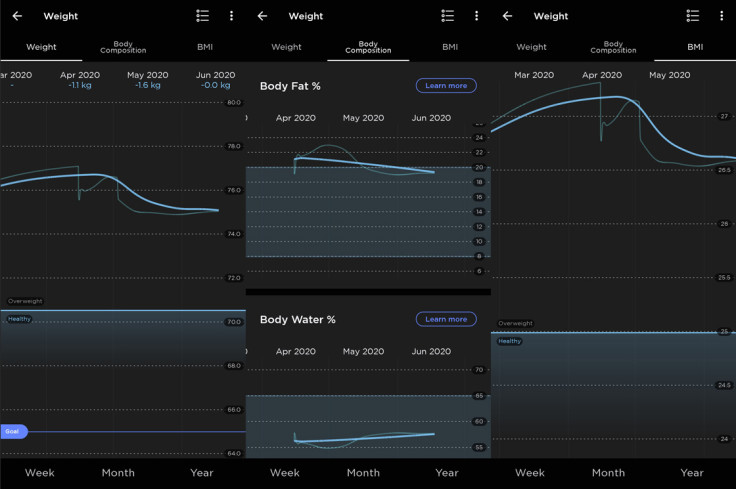This screenshot has height=489, width=736.
Task: Open overflow menu on the right screen
Action: click(721, 16)
